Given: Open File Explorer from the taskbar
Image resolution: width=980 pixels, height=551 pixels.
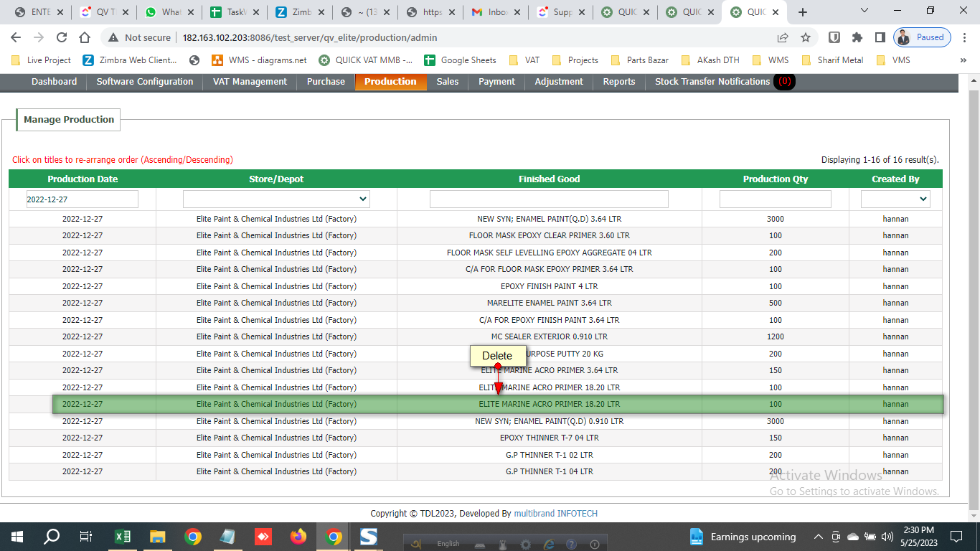Looking at the screenshot, I should (x=157, y=536).
